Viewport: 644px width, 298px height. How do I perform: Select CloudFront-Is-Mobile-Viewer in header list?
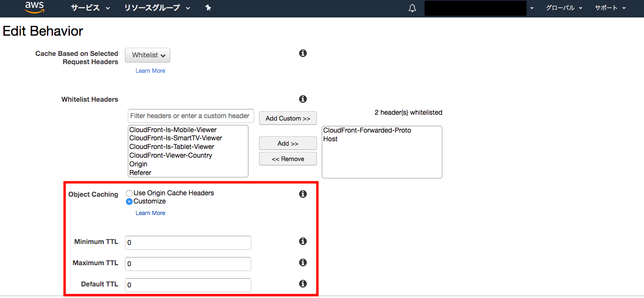[x=173, y=130]
